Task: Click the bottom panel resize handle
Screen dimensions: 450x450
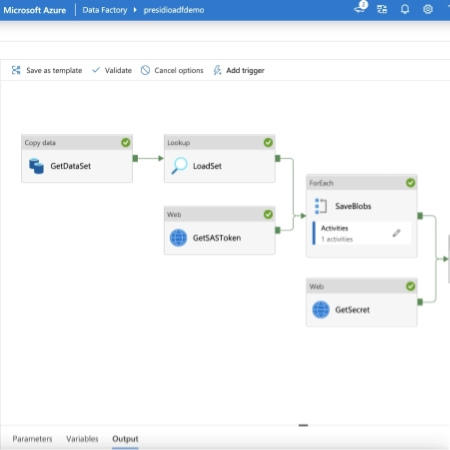Action: click(x=303, y=425)
